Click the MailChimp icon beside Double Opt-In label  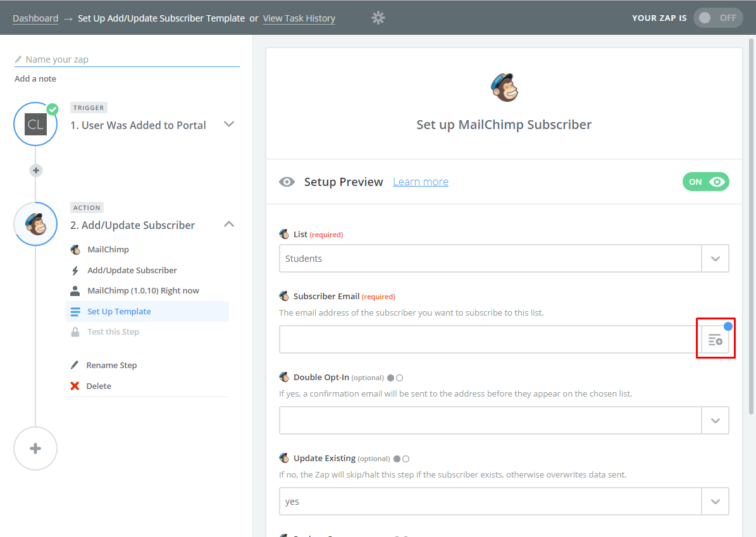pyautogui.click(x=285, y=377)
